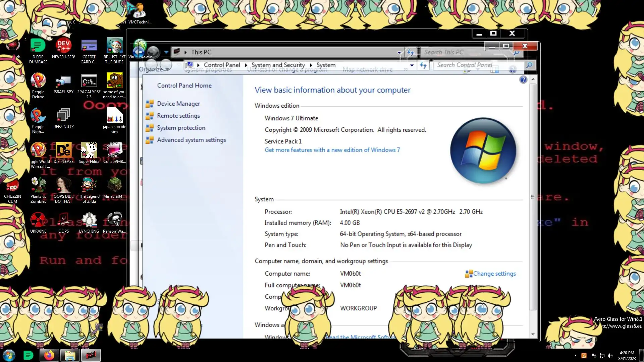This screenshot has height=362, width=644.
Task: Click the help question mark icon
Action: pos(523,79)
